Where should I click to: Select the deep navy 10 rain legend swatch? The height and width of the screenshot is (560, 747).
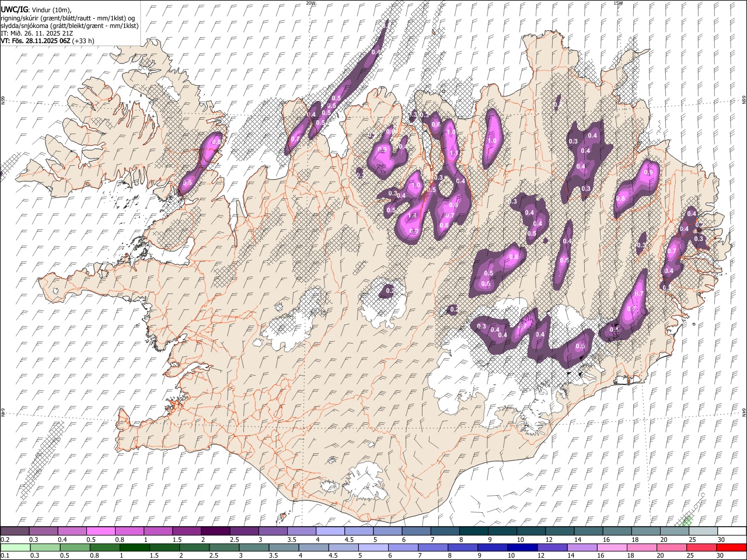[x=522, y=547]
